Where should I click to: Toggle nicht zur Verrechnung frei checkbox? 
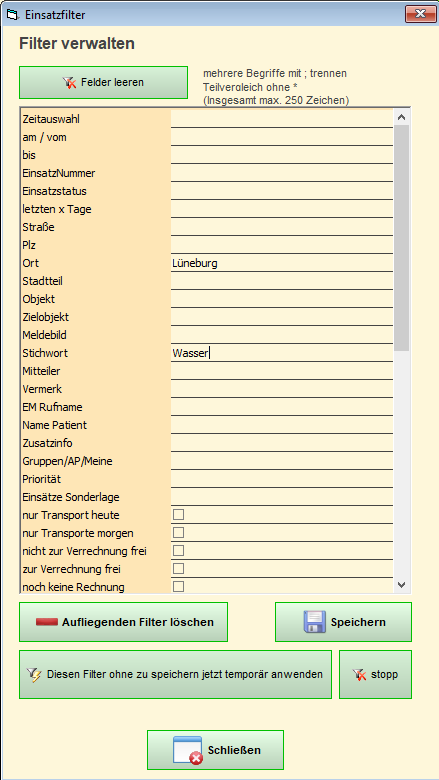178,550
